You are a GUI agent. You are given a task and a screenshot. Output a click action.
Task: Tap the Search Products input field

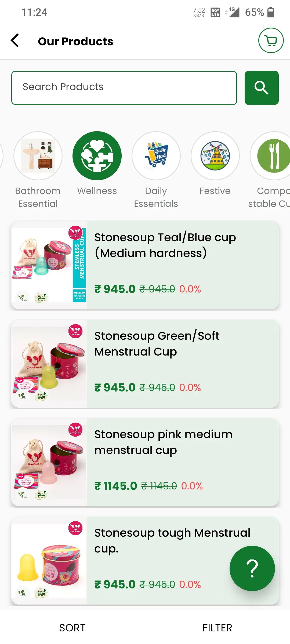click(124, 88)
